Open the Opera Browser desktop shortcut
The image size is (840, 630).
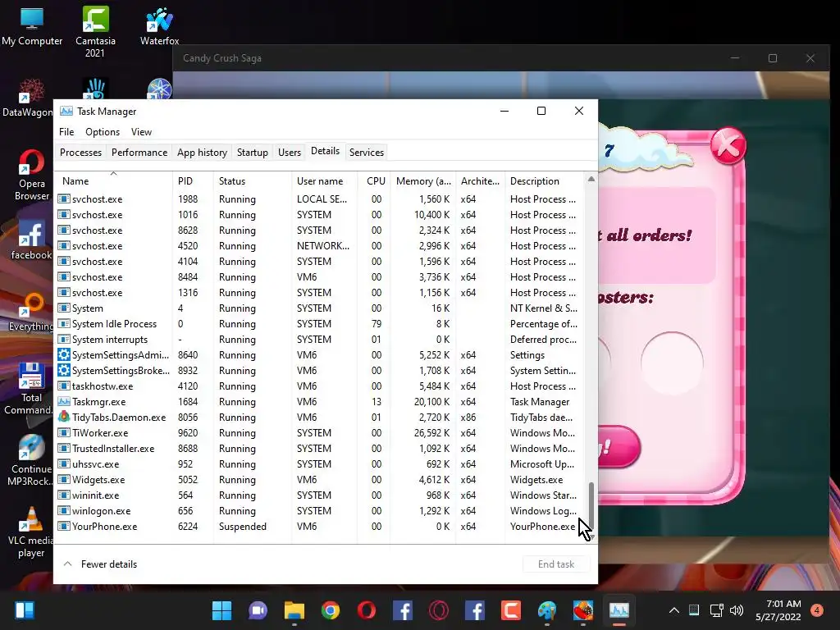click(x=32, y=174)
